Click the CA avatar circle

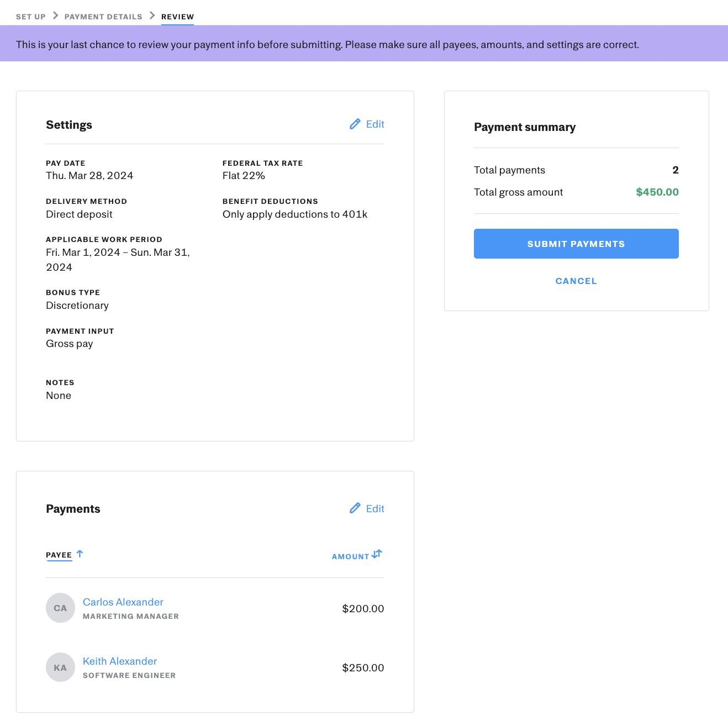[x=60, y=608]
